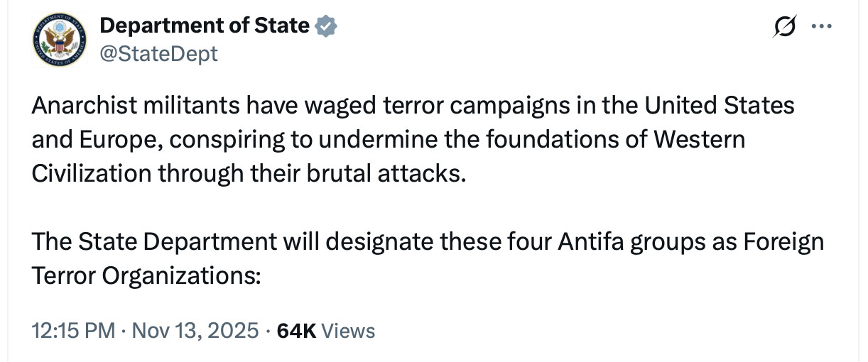Open the Department of State profile name
Viewport: 868px width, 362px height.
[205, 26]
